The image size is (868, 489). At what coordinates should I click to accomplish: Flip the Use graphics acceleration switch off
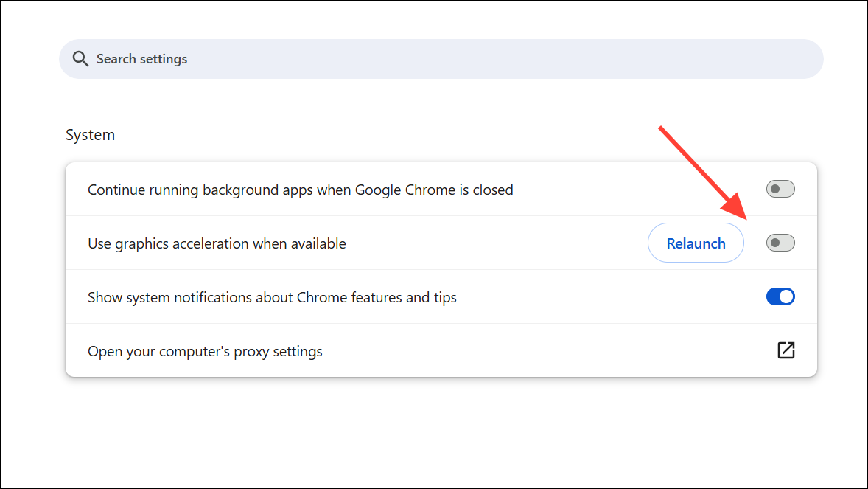tap(780, 243)
